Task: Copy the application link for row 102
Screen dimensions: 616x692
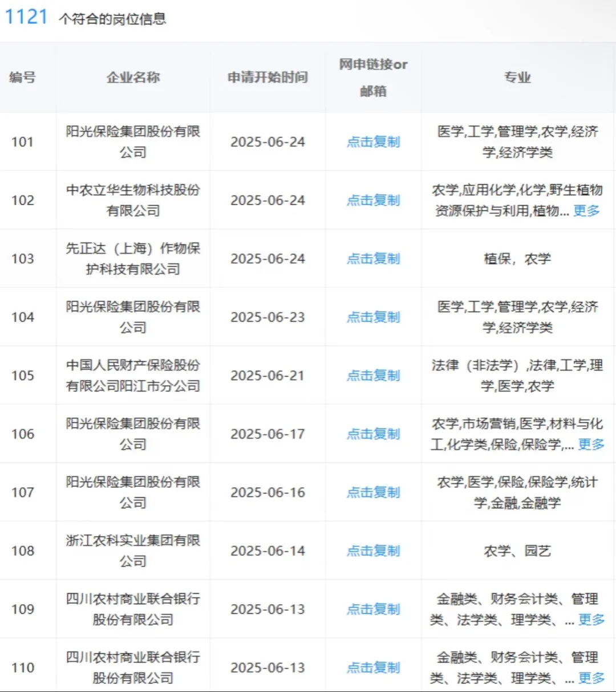Action: 374,201
